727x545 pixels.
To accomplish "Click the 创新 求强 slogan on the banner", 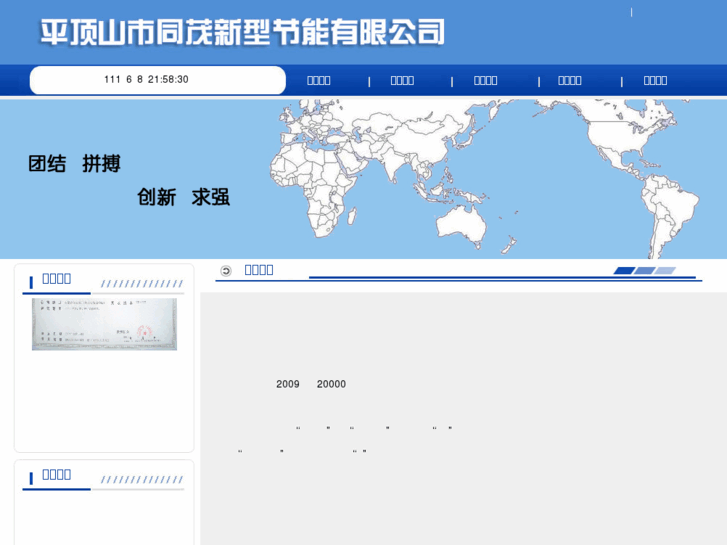I will pyautogui.click(x=184, y=197).
